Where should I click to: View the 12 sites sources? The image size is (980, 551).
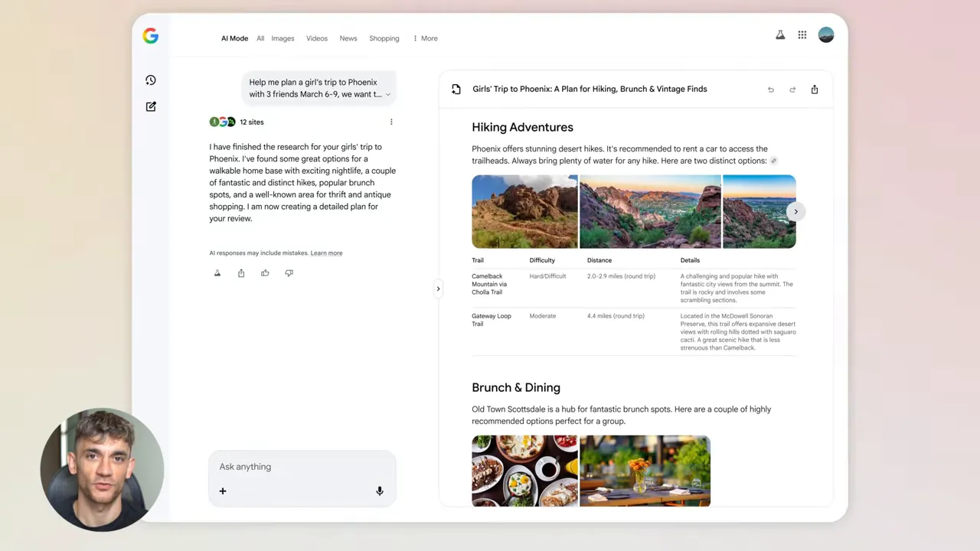[x=237, y=122]
